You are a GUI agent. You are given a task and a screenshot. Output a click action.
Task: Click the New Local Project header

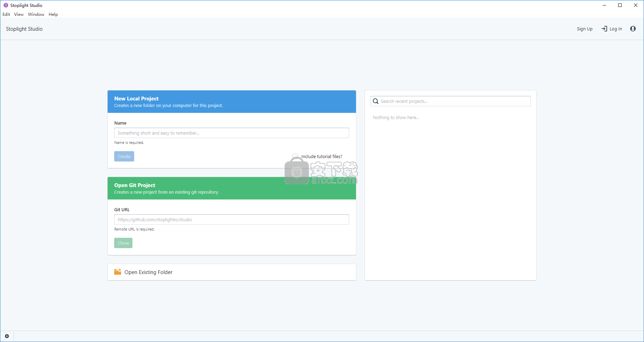point(232,102)
